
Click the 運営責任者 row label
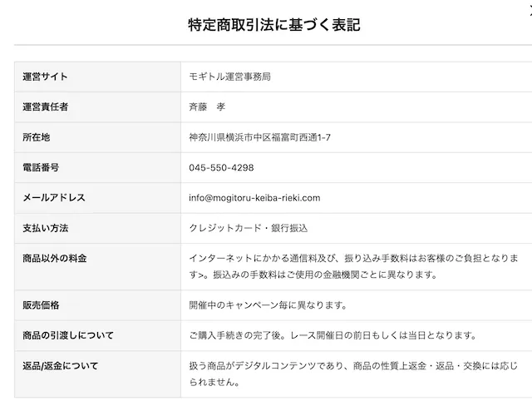46,106
